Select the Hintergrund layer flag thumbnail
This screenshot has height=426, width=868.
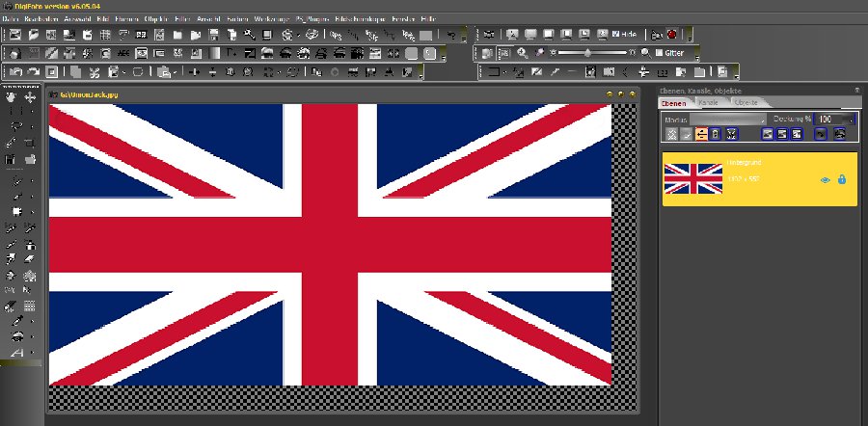693,178
